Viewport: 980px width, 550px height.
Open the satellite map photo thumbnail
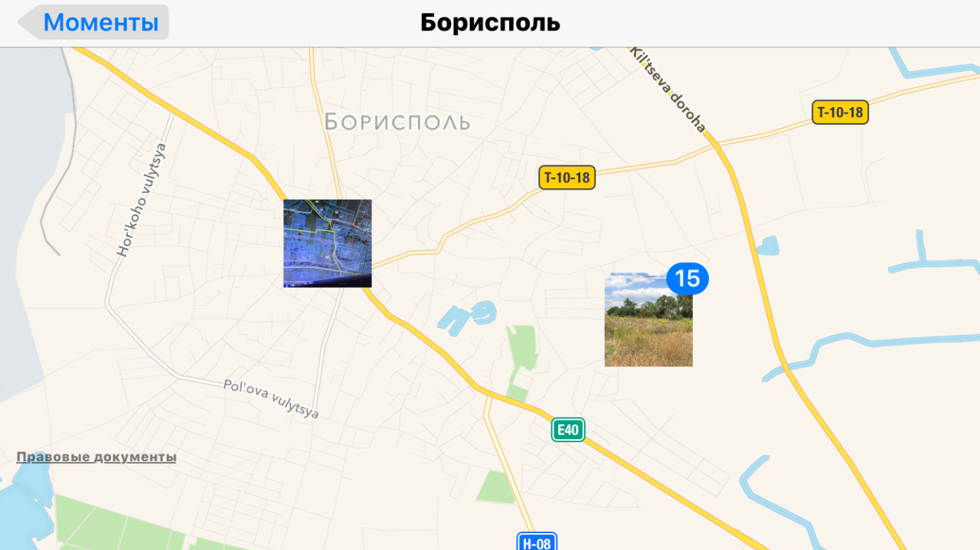328,243
